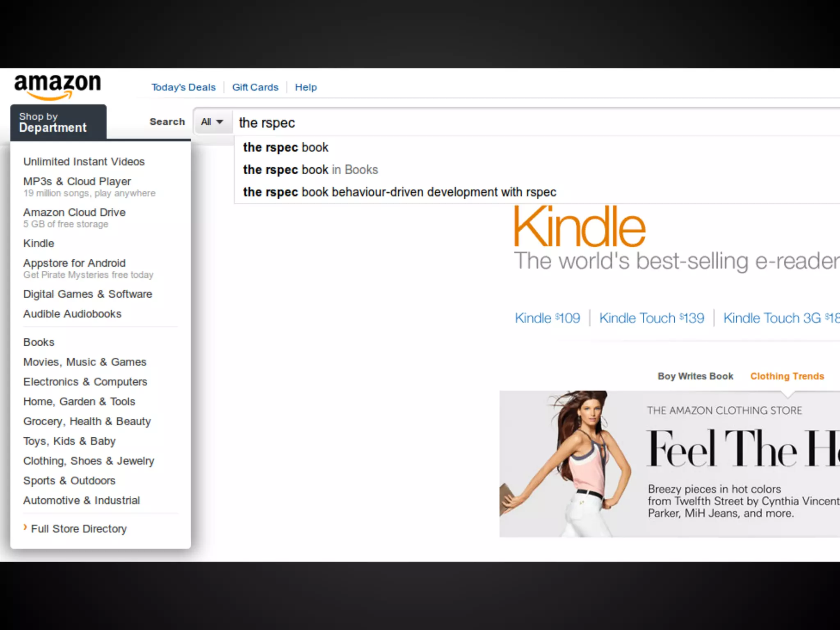
Task: Go to Gift Cards page
Action: click(x=255, y=87)
